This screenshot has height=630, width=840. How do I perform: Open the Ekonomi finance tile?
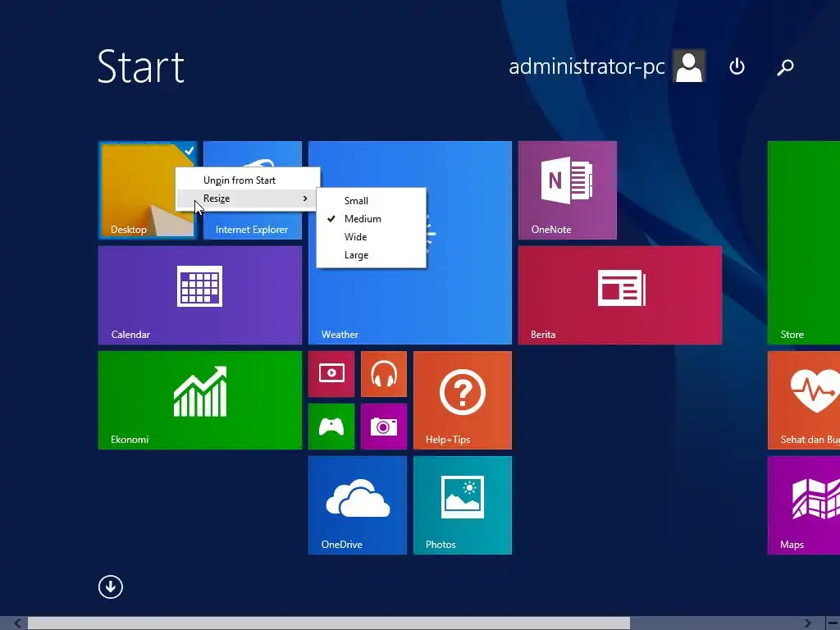tap(200, 400)
